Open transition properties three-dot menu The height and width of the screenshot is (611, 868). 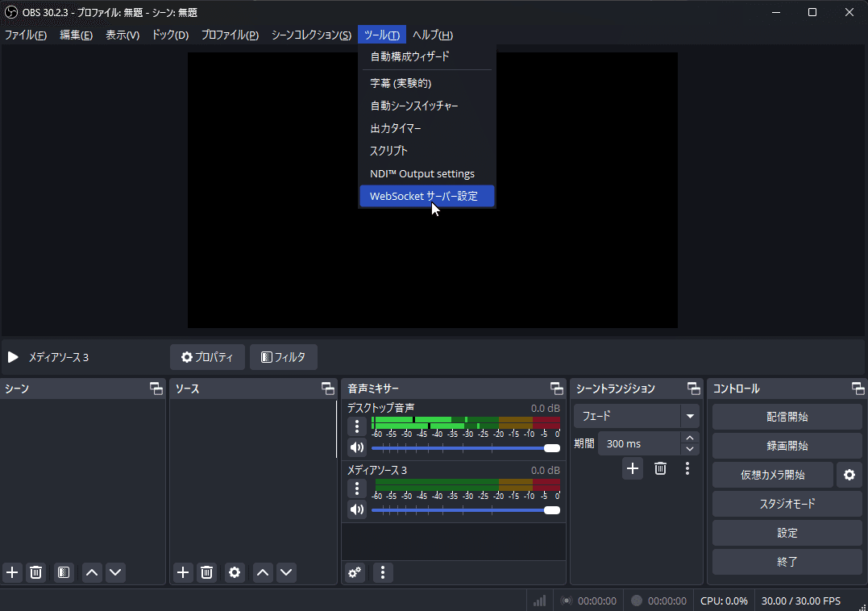coord(687,469)
